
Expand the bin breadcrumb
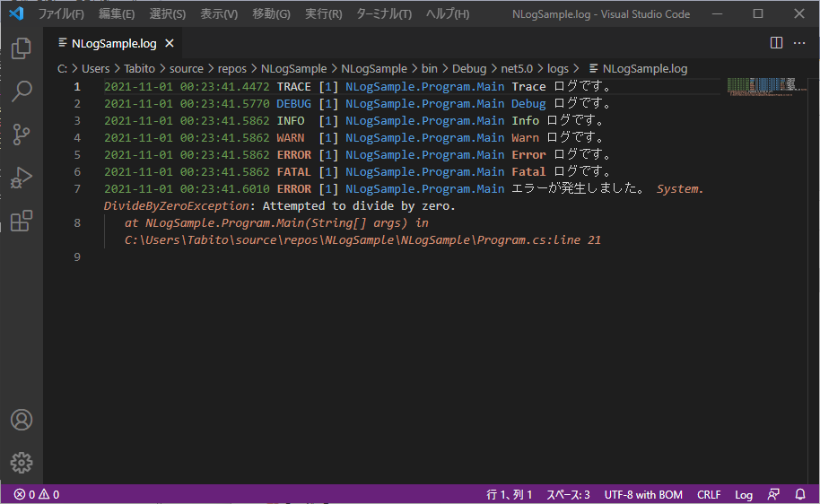430,68
